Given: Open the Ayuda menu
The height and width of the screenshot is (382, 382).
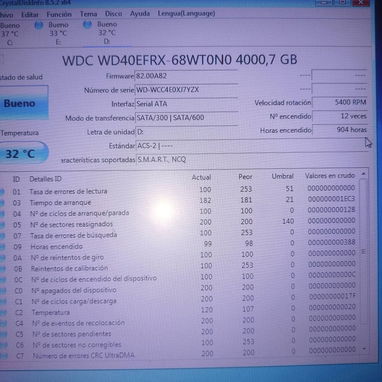Looking at the screenshot, I should pyautogui.click(x=140, y=14).
